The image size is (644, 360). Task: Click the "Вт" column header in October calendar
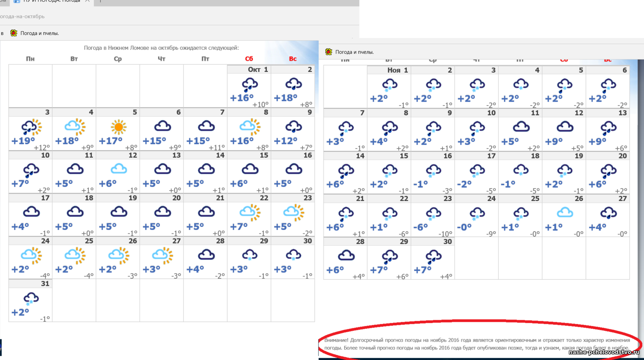[x=74, y=59]
